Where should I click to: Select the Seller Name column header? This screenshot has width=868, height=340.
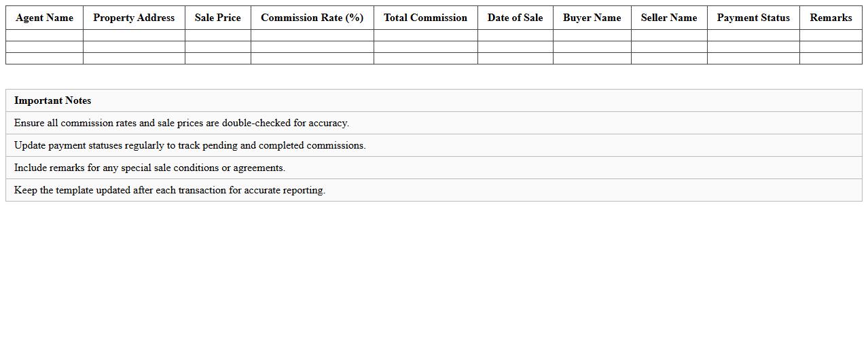point(668,18)
